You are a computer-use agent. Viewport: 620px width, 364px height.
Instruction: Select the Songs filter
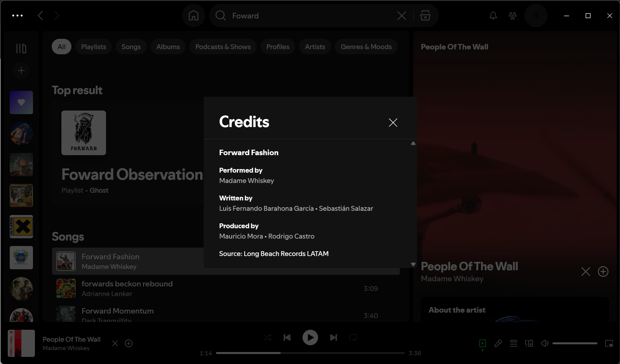pos(131,47)
